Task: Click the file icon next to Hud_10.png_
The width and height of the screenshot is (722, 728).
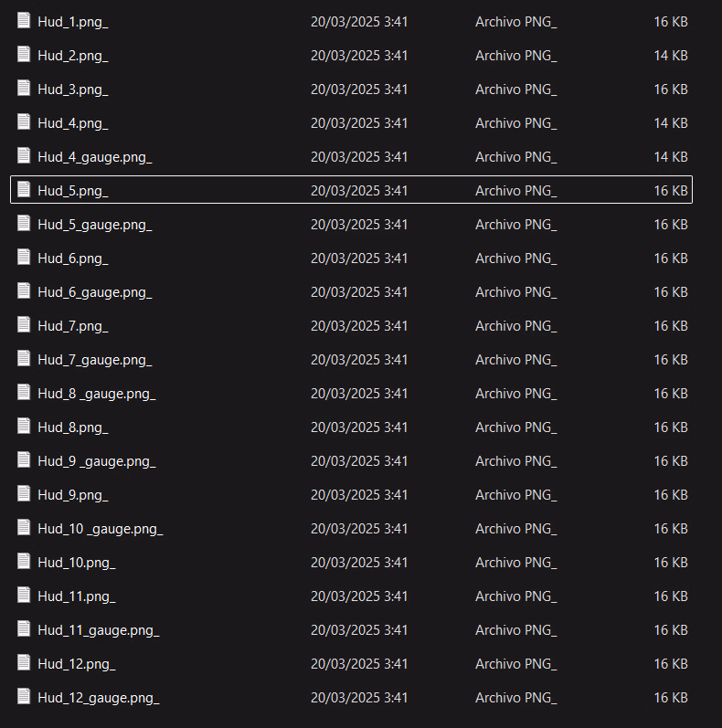Action: tap(24, 561)
